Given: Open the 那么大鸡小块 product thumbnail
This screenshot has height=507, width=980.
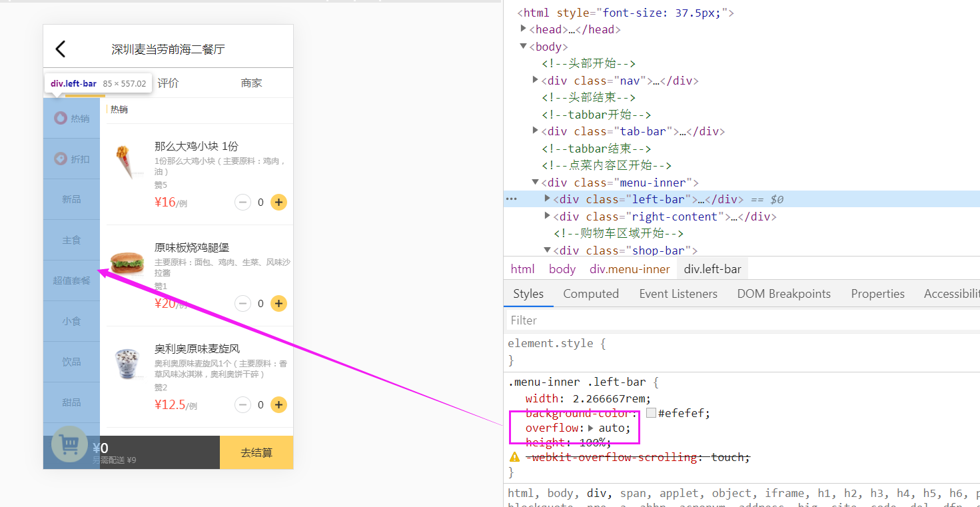Looking at the screenshot, I should coord(127,162).
